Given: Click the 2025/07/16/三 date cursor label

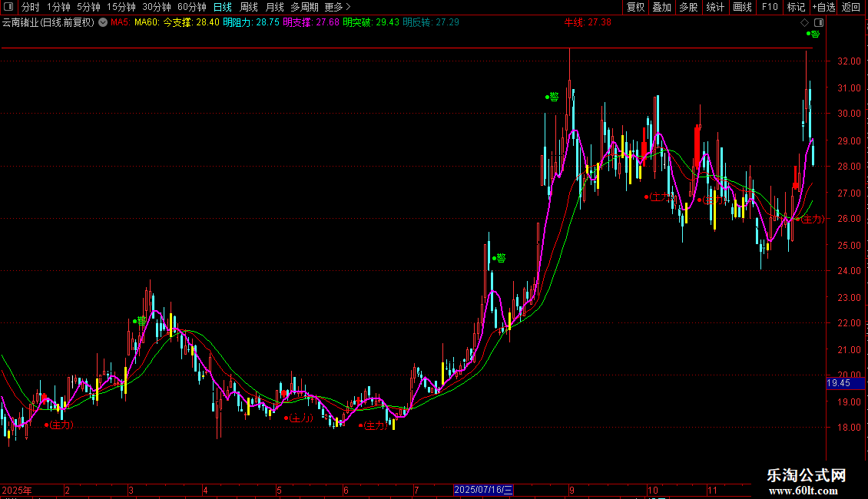Looking at the screenshot, I should 483,490.
